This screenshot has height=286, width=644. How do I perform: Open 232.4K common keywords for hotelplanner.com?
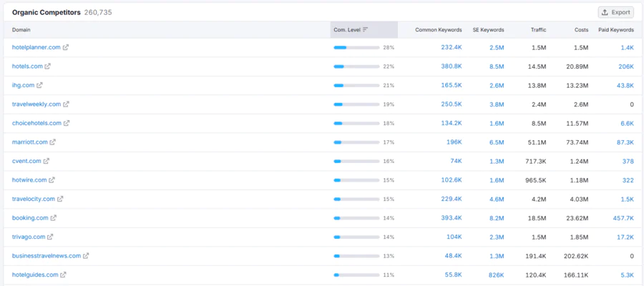452,47
